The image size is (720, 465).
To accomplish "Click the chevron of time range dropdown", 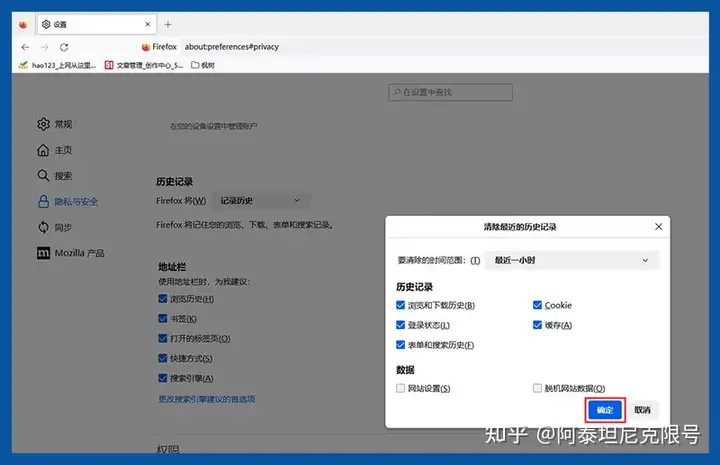I will click(x=645, y=260).
